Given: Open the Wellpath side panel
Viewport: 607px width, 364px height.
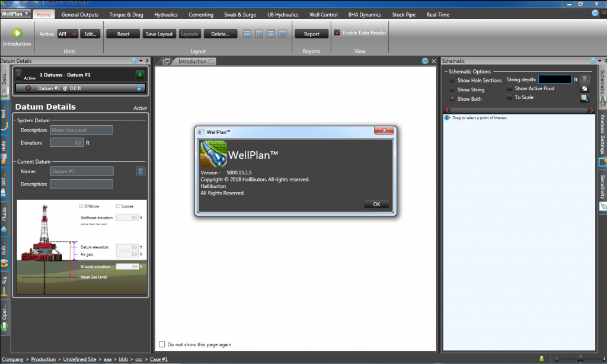Looking at the screenshot, I should 4,118.
